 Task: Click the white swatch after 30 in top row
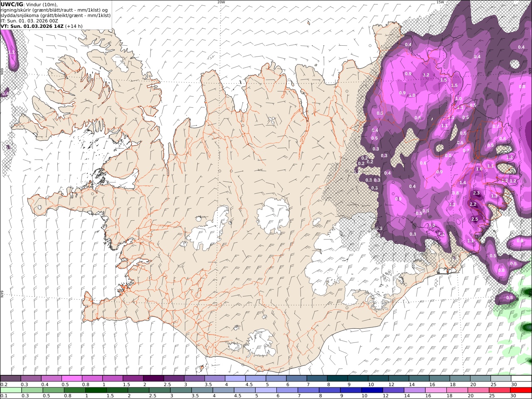pyautogui.click(x=521, y=379)
